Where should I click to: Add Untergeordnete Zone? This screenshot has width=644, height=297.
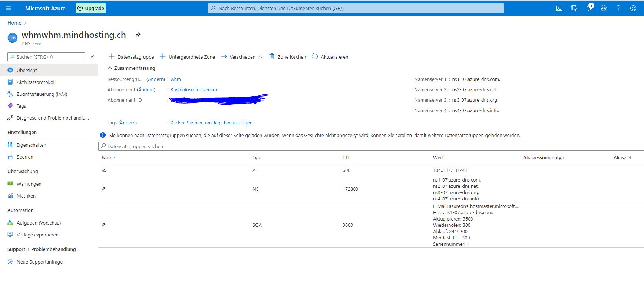tap(187, 57)
